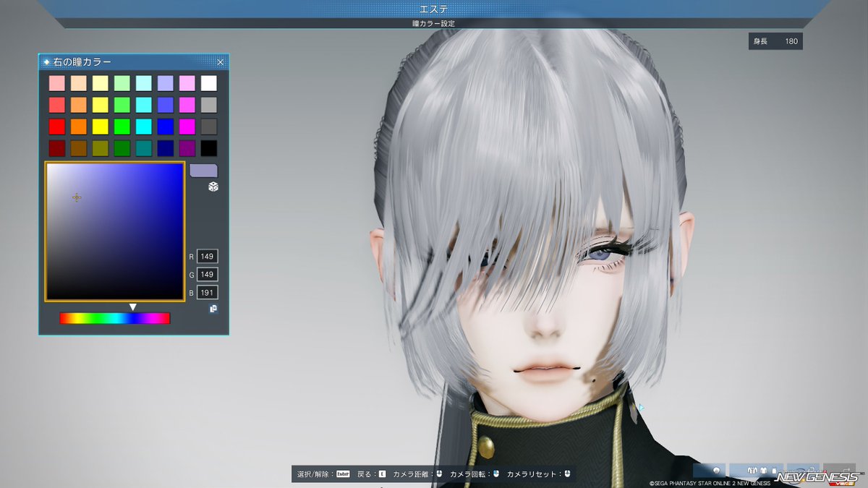Select the pastel magenta swatch in top row
The width and height of the screenshot is (868, 488).
point(187,83)
